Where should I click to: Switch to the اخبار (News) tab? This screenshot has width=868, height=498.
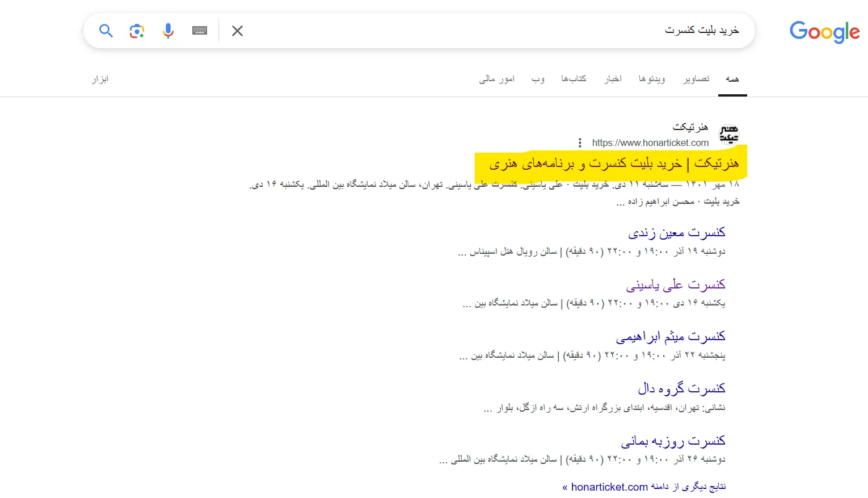(x=613, y=79)
